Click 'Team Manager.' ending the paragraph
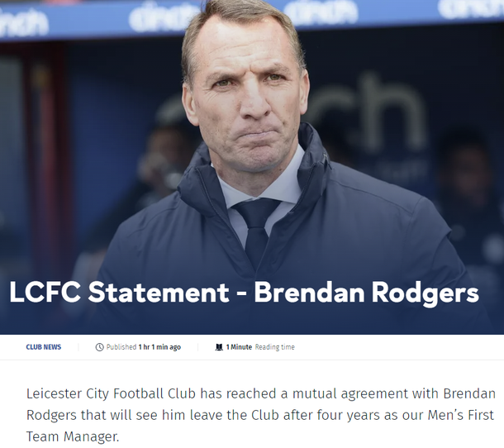The width and height of the screenshot is (504, 448). pos(73,436)
